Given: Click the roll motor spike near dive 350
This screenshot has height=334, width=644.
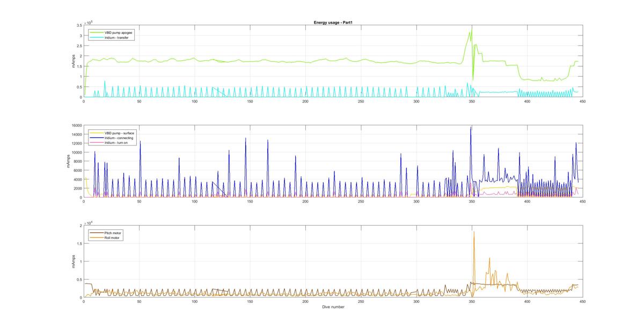Looking at the screenshot, I should [x=474, y=232].
